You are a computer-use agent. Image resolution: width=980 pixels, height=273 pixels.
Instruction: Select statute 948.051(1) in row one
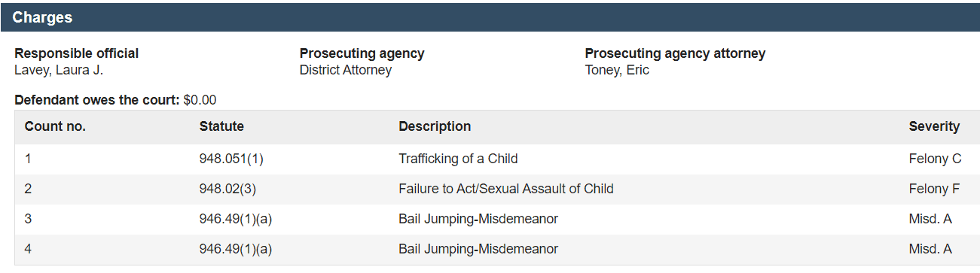pyautogui.click(x=231, y=159)
